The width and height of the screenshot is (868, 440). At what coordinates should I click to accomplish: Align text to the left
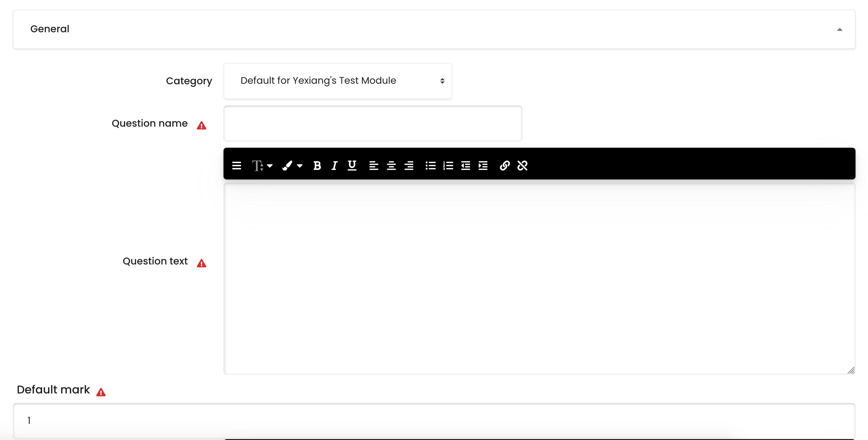374,165
